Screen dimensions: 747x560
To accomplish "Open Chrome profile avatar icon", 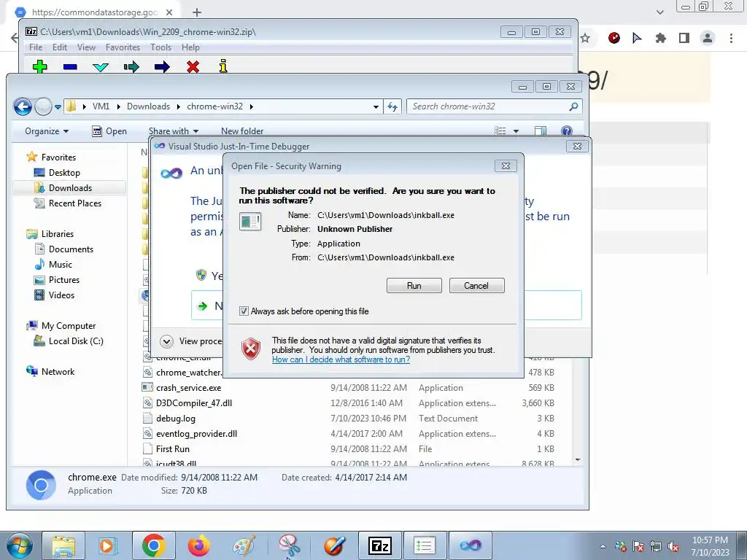I will coord(708,38).
